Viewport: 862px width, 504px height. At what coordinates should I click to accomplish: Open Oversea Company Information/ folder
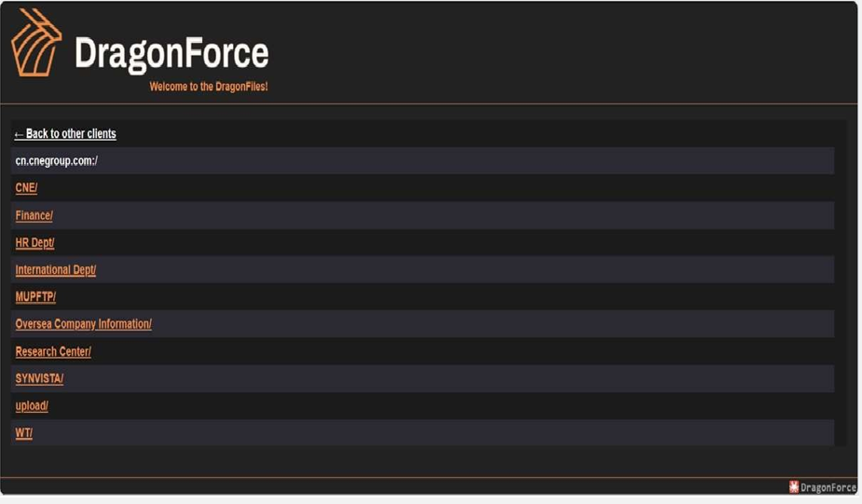click(83, 324)
